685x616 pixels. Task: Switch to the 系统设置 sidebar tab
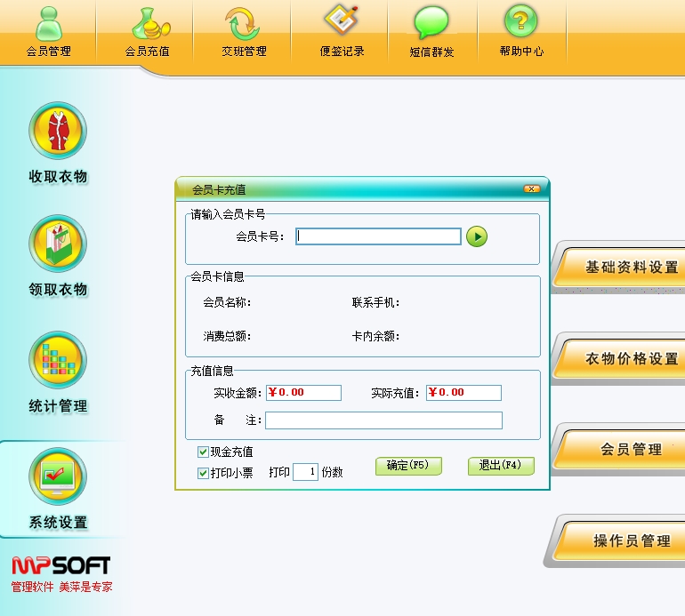[x=58, y=487]
